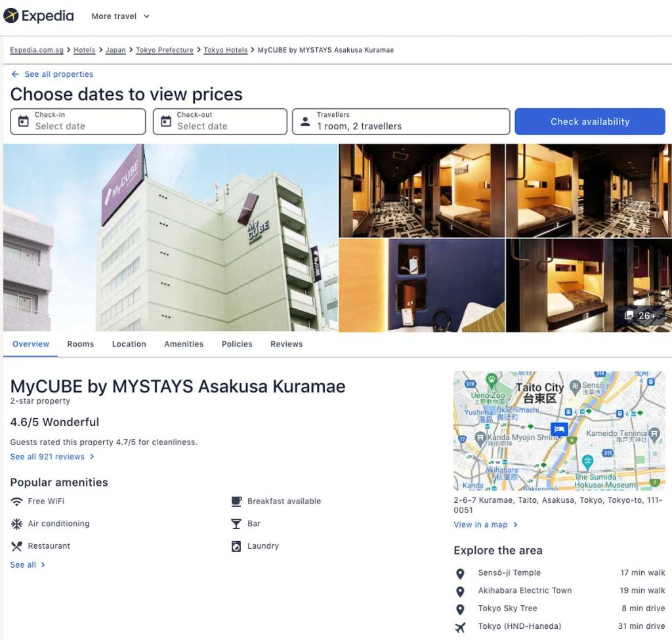Click the 17 min walk text
This screenshot has width=672, height=640.
(642, 572)
